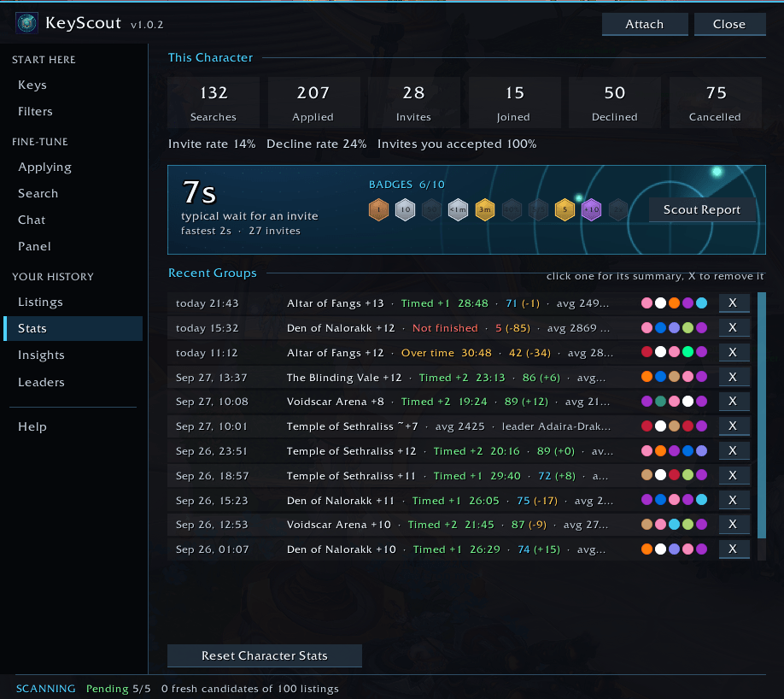Click the '132 Searches' stat card
Screen dimensions: 784x699
pyautogui.click(x=214, y=103)
